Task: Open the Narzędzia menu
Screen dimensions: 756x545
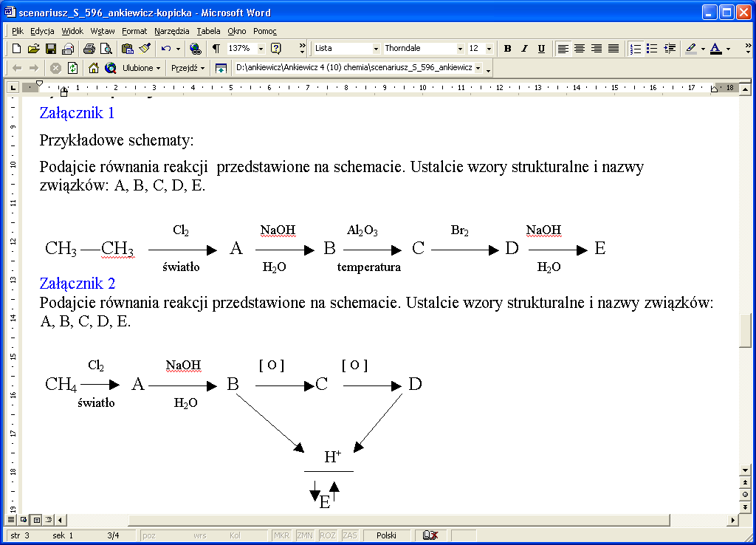Action: 171,31
